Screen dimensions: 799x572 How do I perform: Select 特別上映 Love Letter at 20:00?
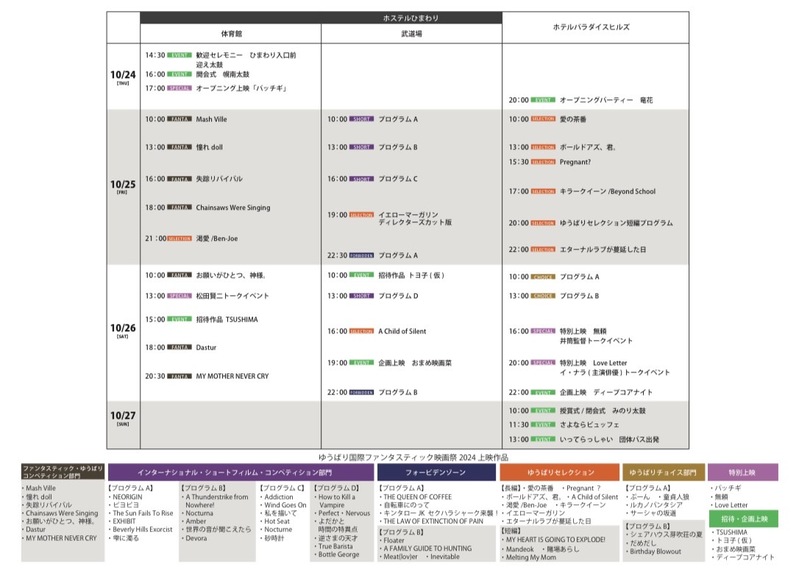(x=589, y=367)
